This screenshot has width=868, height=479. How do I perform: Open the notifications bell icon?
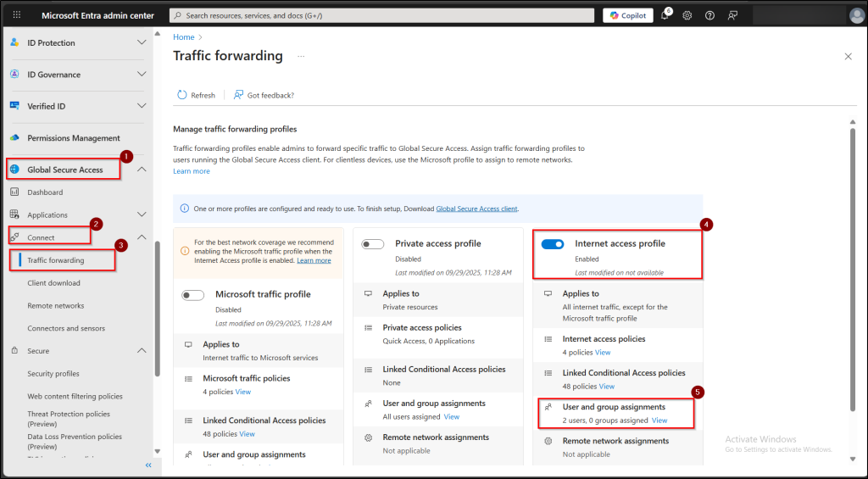pos(665,15)
